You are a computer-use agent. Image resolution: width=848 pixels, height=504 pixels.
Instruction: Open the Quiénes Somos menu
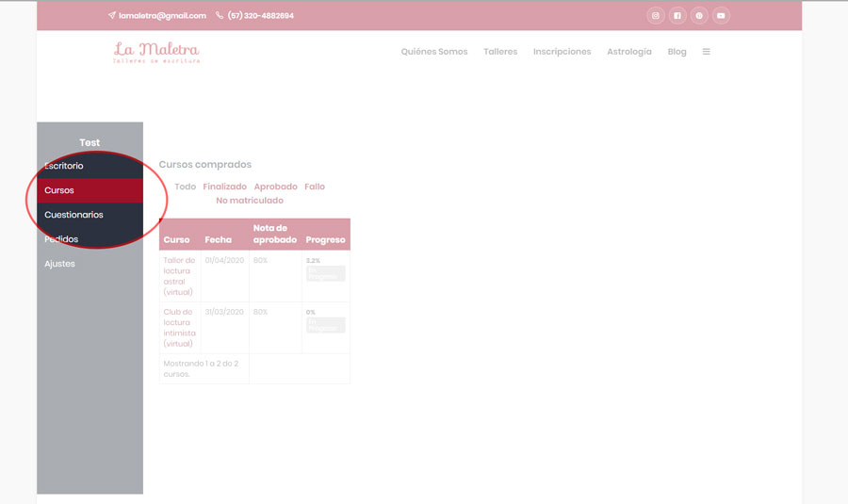434,52
